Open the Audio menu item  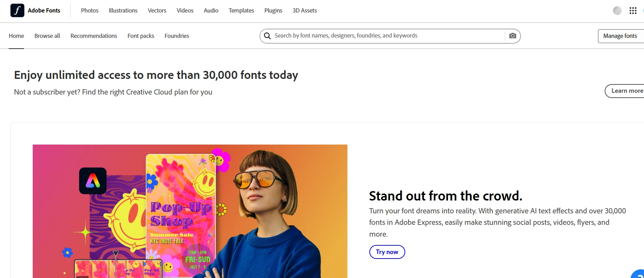point(211,10)
